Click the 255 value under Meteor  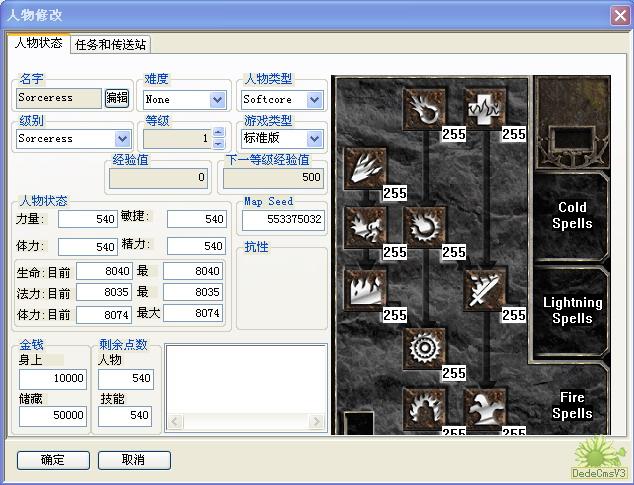pos(454,373)
